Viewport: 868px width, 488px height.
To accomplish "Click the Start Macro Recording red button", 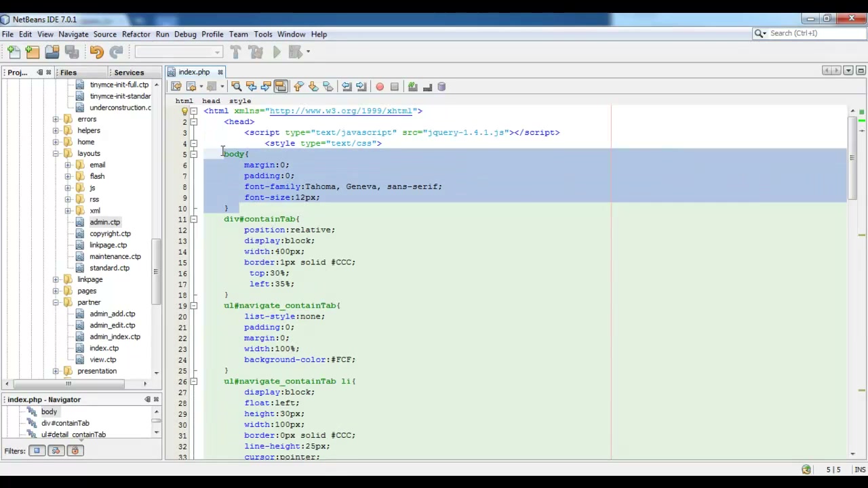I will pyautogui.click(x=380, y=87).
